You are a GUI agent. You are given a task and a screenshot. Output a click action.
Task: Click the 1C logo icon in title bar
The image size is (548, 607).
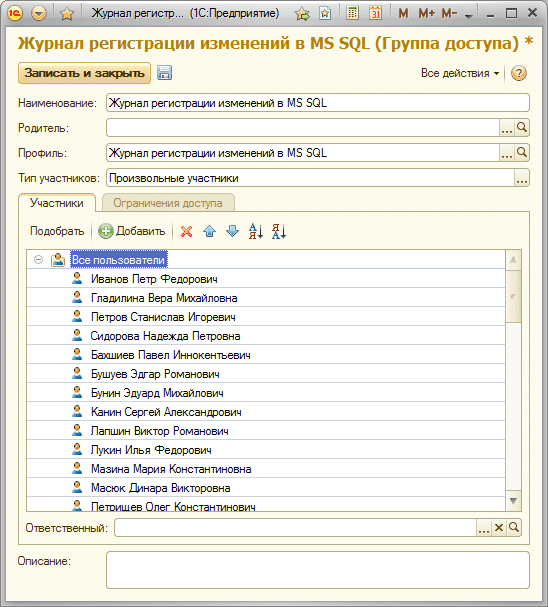15,14
